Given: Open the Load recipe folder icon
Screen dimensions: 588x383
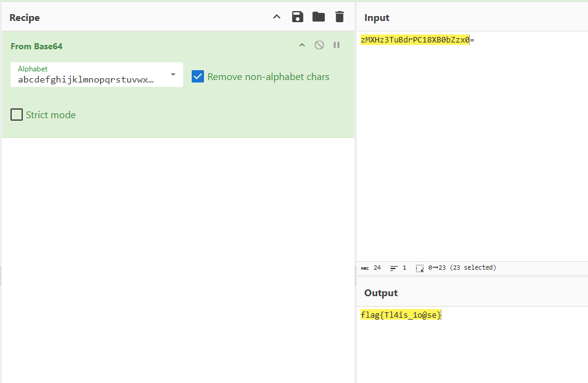Looking at the screenshot, I should click(x=319, y=17).
